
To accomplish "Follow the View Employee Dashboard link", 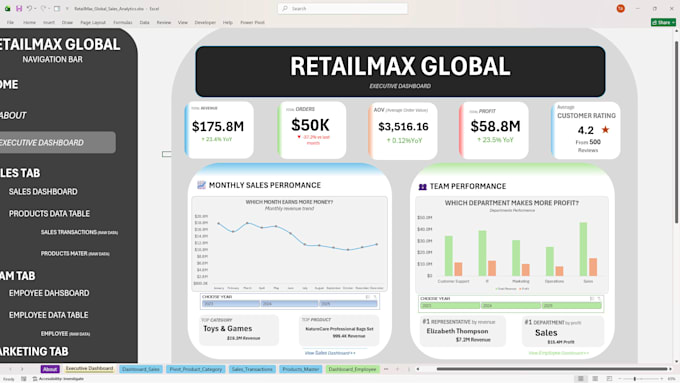I will pos(559,353).
